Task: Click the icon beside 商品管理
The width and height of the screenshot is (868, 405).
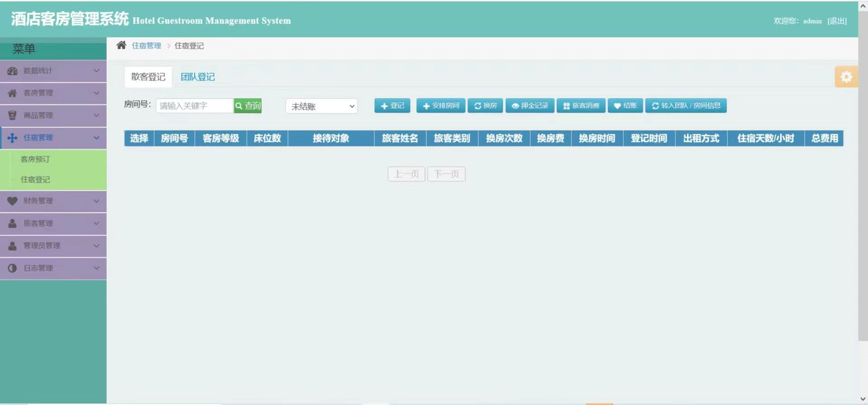Action: [x=12, y=115]
